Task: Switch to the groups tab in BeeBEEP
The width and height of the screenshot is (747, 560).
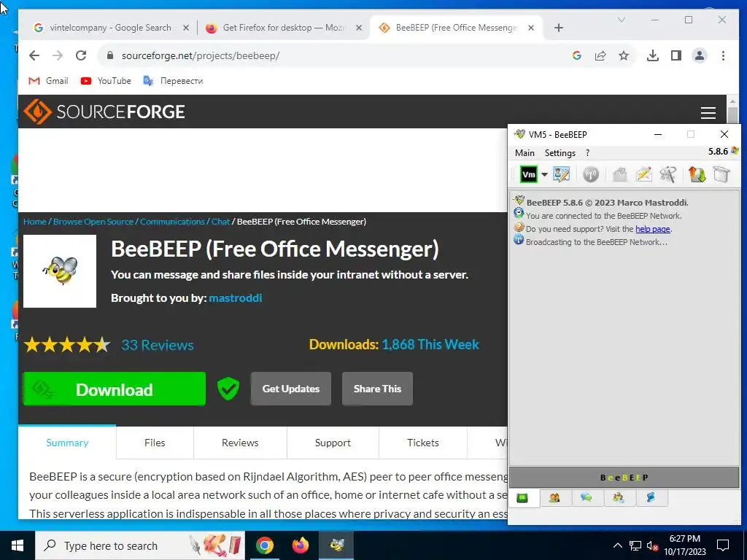Action: click(619, 498)
